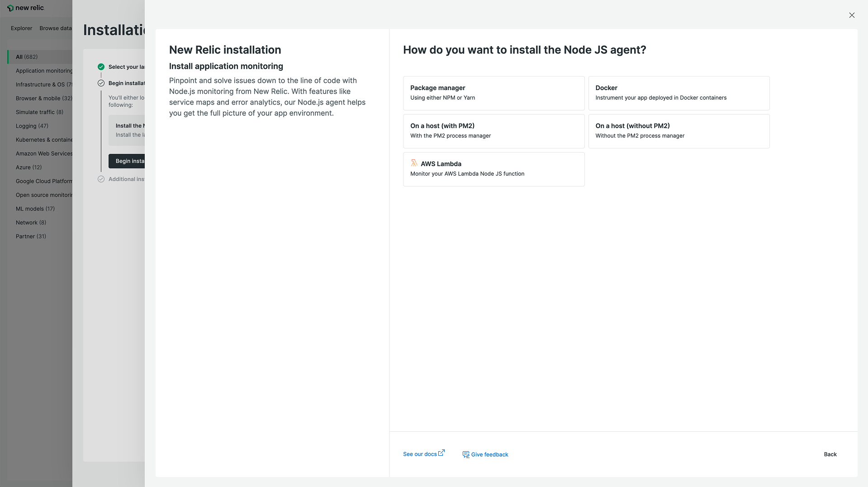Click the Begin installation step circle icon
868x487 pixels.
pos(101,83)
